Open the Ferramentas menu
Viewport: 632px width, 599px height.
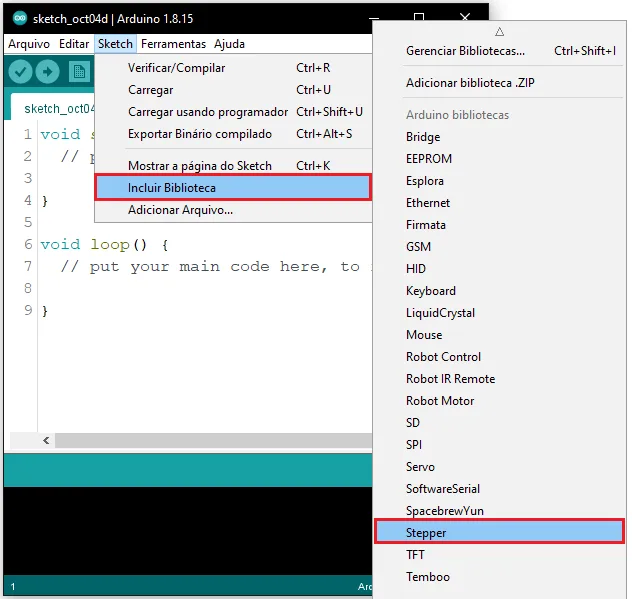173,44
